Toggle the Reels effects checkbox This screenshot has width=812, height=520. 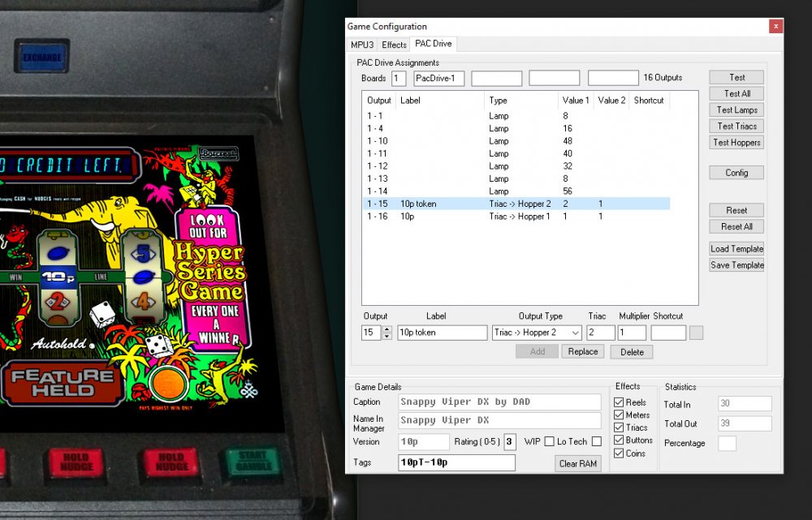tap(619, 402)
